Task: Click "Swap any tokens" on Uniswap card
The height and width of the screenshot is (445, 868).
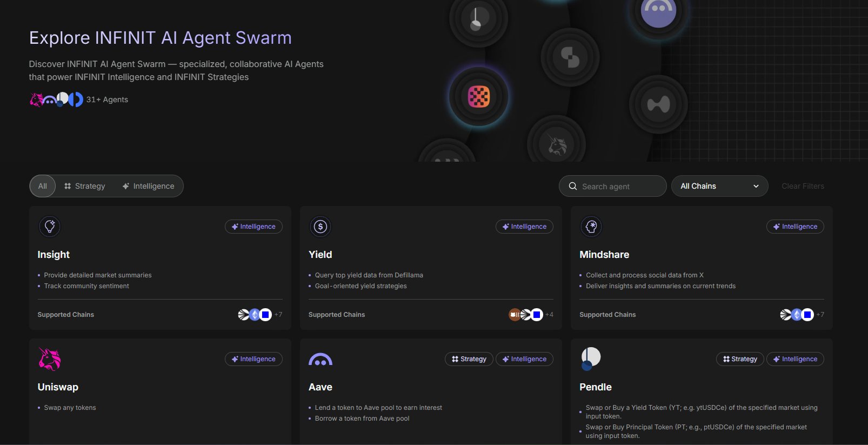Action: (70, 408)
